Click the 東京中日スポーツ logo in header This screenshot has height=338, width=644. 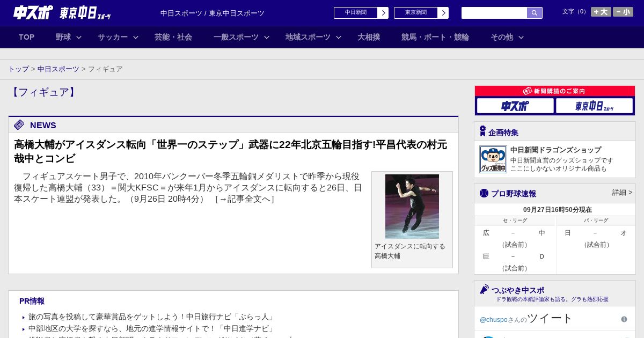click(x=85, y=13)
